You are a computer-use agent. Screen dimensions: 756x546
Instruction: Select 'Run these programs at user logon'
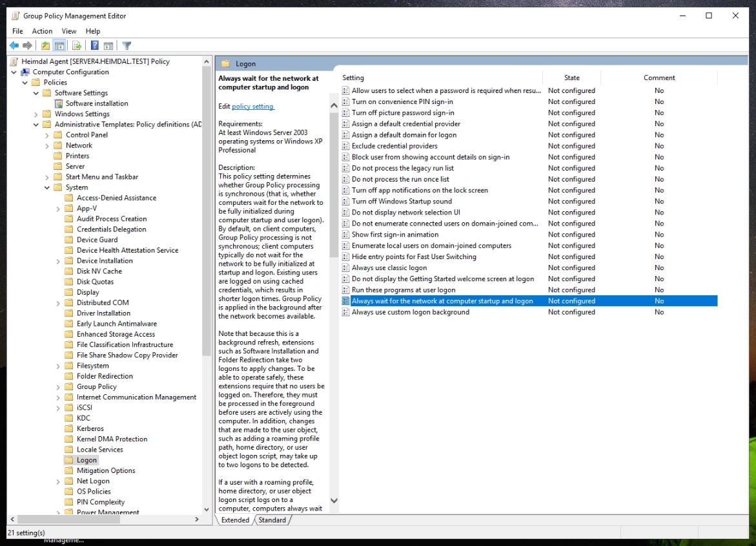click(x=404, y=290)
